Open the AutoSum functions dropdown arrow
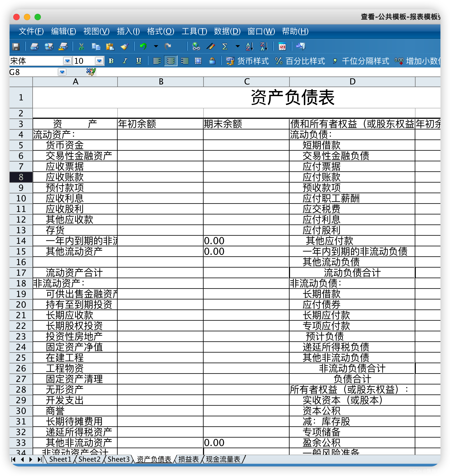450x476 pixels. point(237,46)
